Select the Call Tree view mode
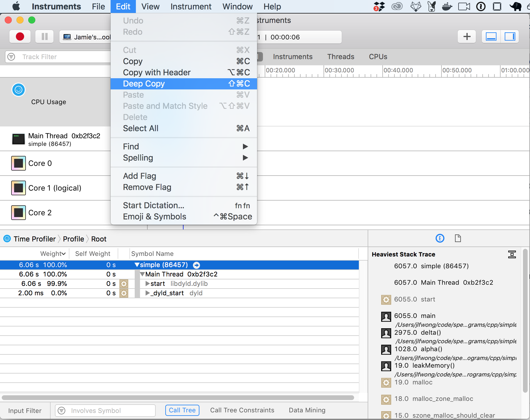This screenshot has width=530, height=420. click(182, 410)
